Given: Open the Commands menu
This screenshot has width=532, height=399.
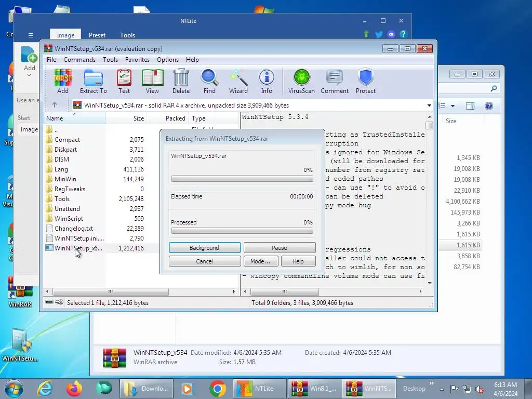Looking at the screenshot, I should click(79, 60).
